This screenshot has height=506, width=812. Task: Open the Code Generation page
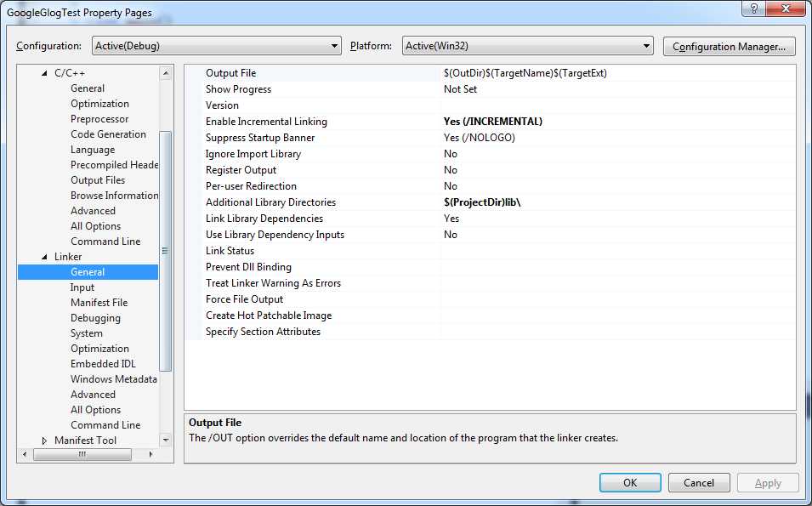click(x=108, y=134)
